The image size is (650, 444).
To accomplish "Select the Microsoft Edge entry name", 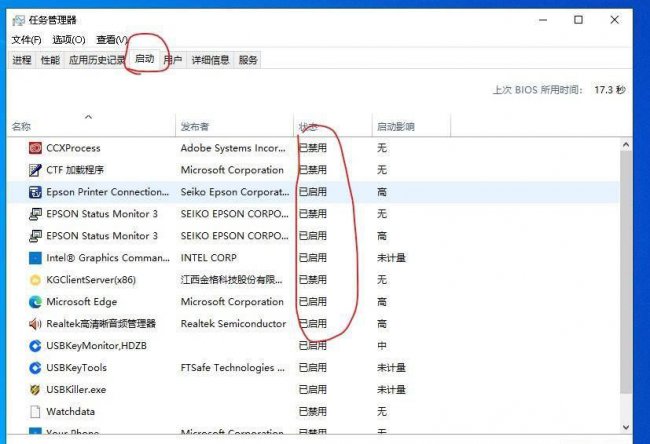I will pos(82,302).
